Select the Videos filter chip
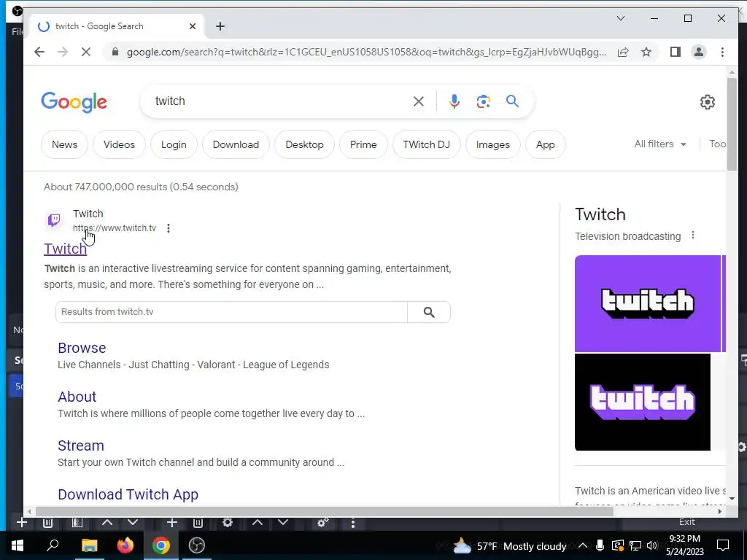This screenshot has height=560, width=747. click(x=119, y=144)
